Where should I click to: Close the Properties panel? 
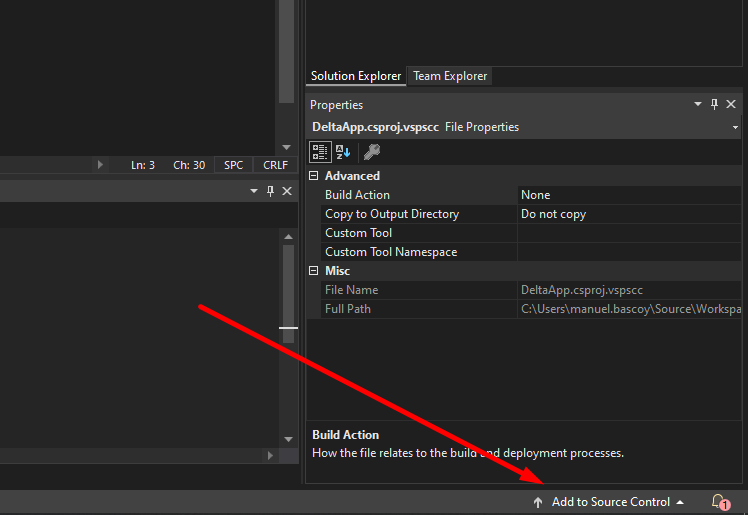pos(731,105)
